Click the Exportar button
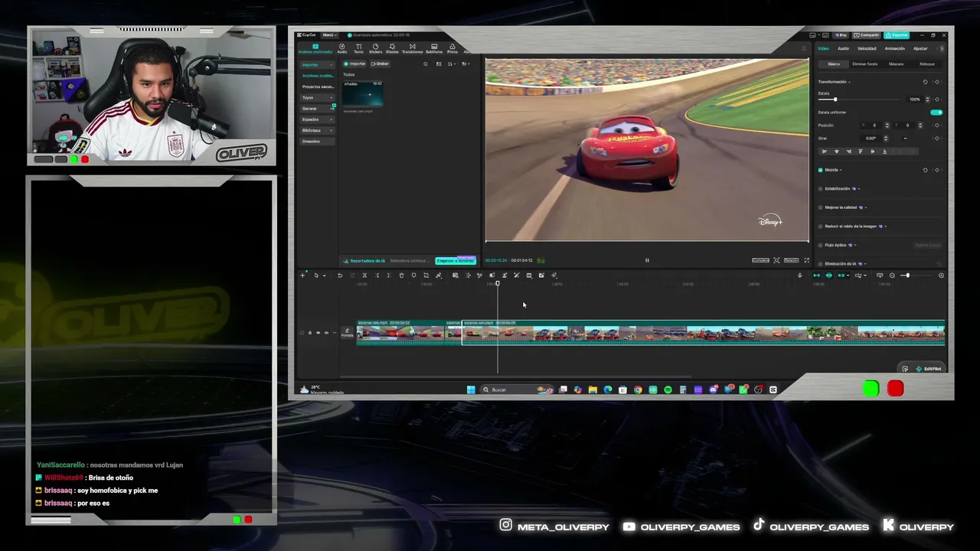Viewport: 980px width, 551px height. (897, 35)
